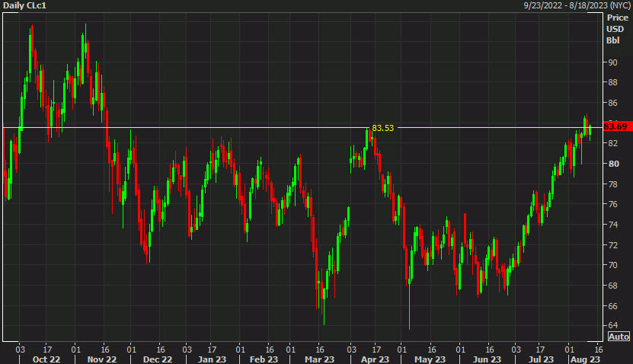Click the 72 price axis label

pyautogui.click(x=613, y=245)
